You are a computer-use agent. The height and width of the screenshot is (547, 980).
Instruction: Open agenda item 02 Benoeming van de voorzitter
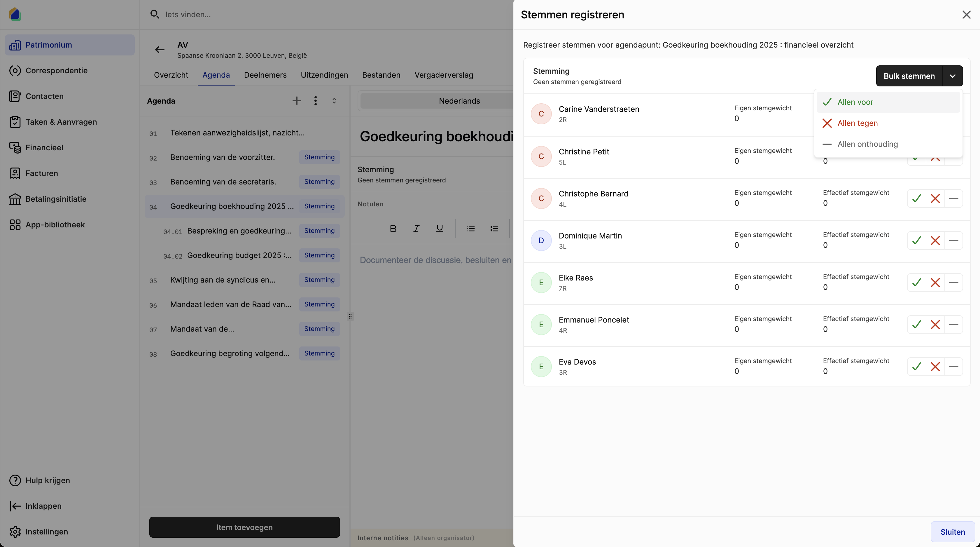coord(244,157)
